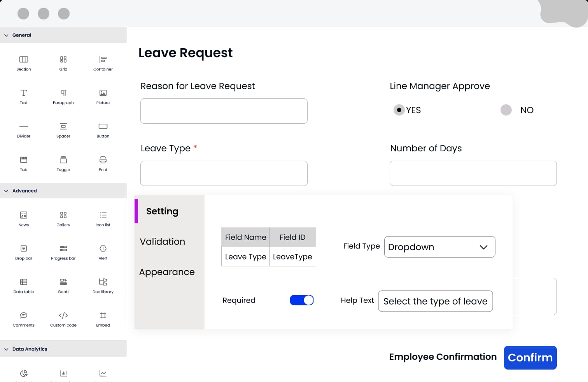The width and height of the screenshot is (588, 382).
Task: Turn off the Required toggle switch
Action: [302, 300]
